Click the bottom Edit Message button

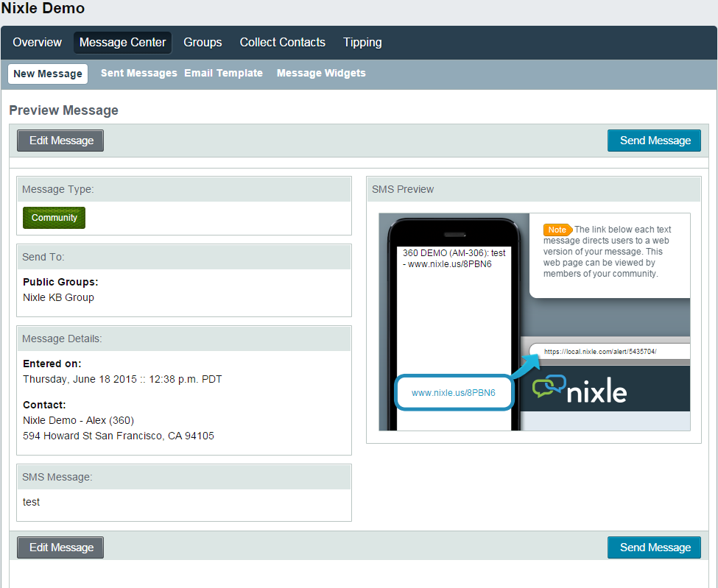point(60,548)
